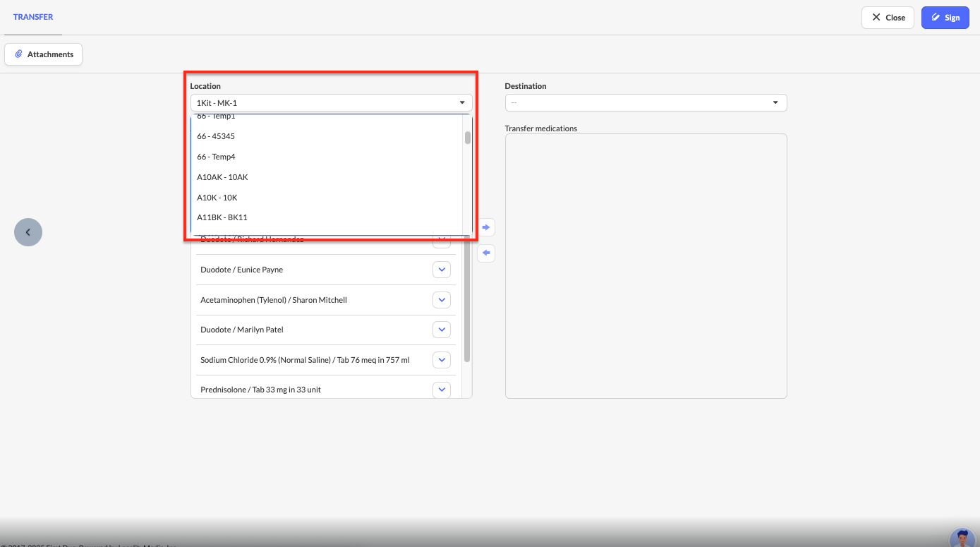Click the right arrow transfer icon
The height and width of the screenshot is (547, 980).
click(486, 227)
